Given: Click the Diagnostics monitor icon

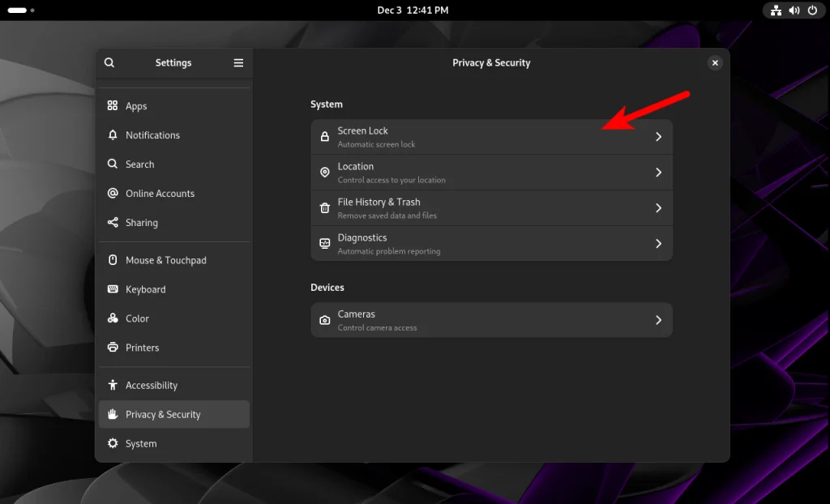Looking at the screenshot, I should click(324, 243).
